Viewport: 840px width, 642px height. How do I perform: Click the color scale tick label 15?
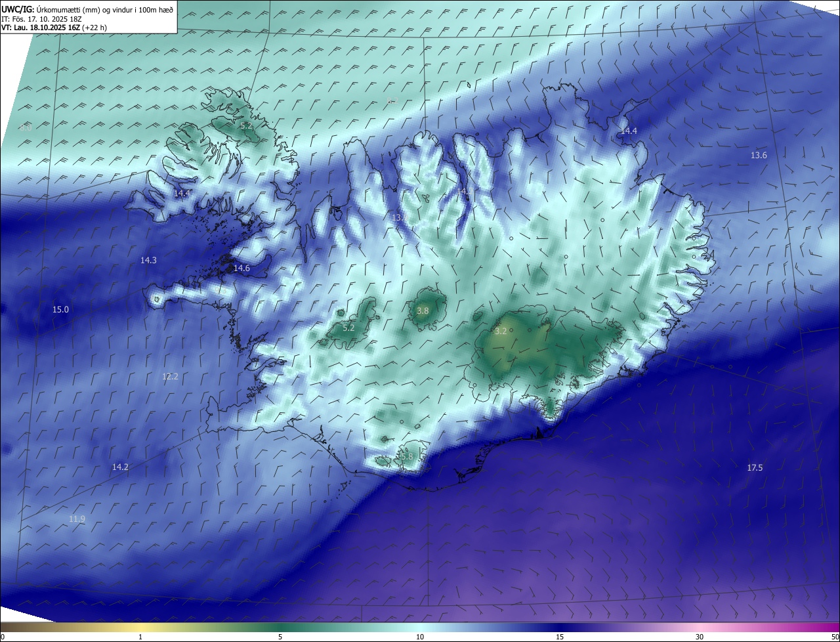point(560,637)
